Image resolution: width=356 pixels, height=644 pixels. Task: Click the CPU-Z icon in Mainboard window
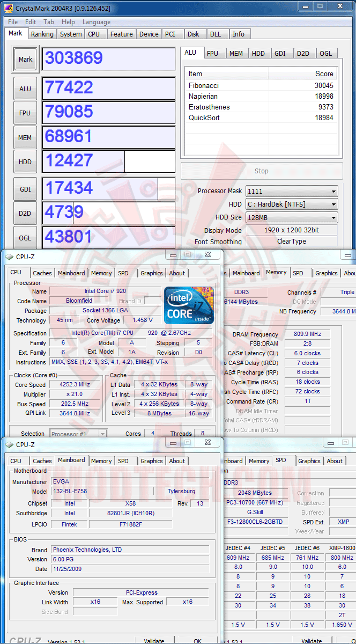click(x=9, y=444)
